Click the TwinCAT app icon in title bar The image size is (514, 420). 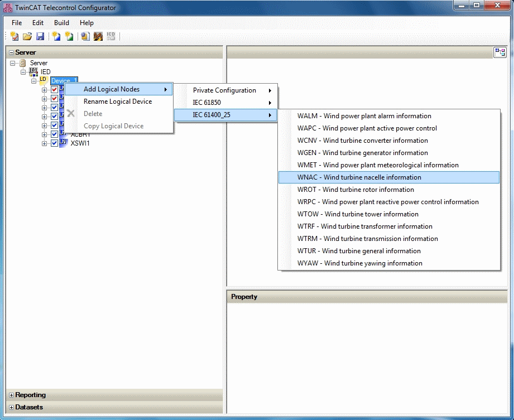pos(7,8)
